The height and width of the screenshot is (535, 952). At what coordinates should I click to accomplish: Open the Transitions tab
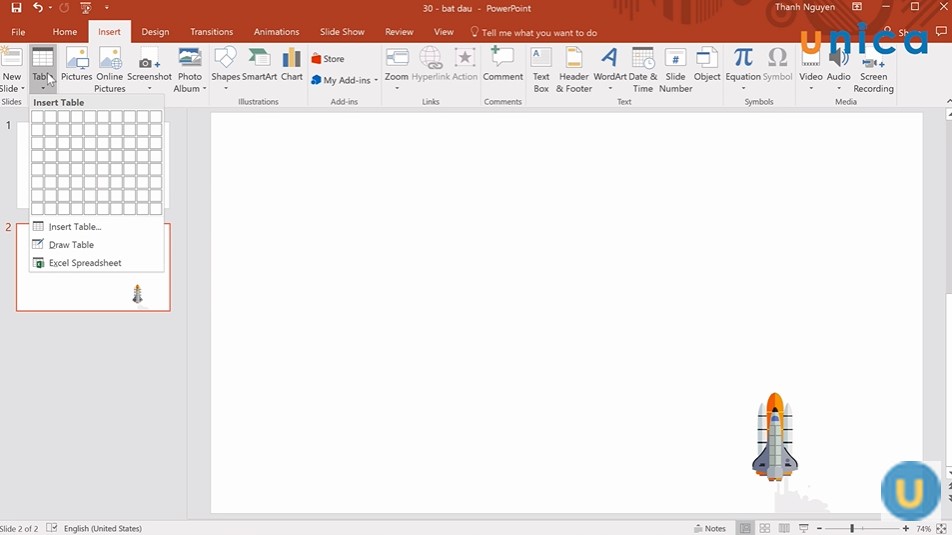click(x=211, y=32)
